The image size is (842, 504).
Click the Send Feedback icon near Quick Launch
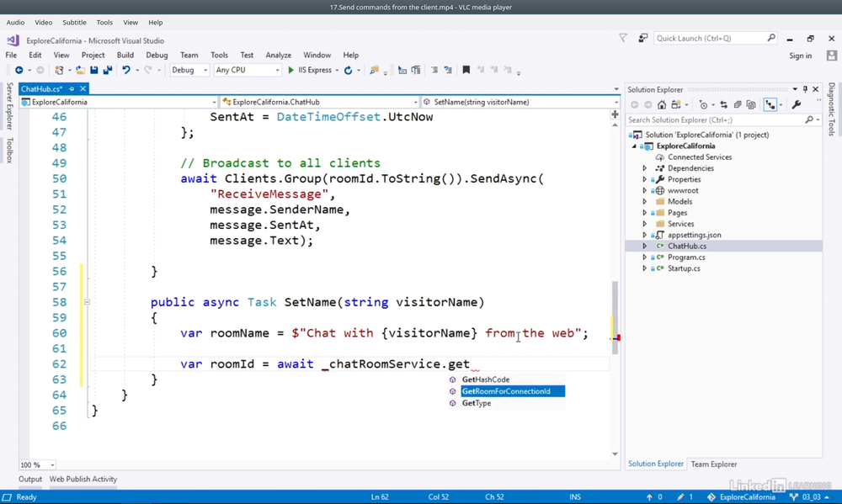(642, 38)
